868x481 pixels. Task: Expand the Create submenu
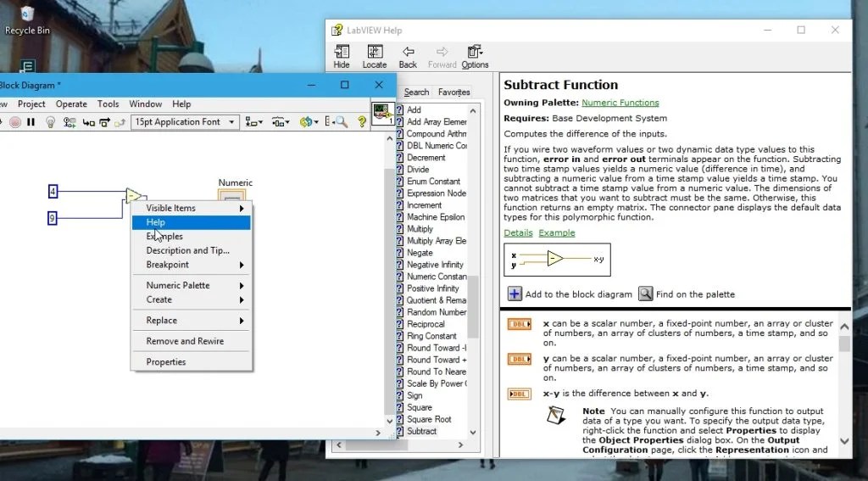(192, 299)
